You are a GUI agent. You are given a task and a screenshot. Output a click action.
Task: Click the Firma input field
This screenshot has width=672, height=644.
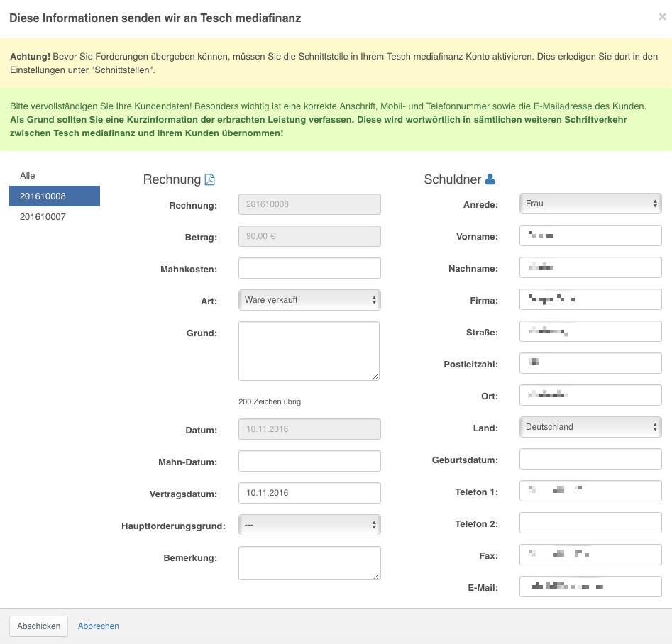pyautogui.click(x=590, y=299)
